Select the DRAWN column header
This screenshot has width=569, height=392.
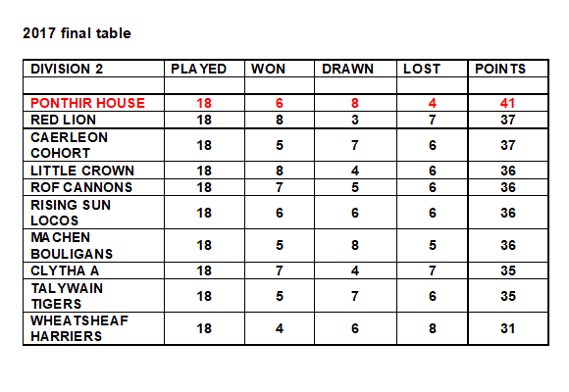tap(347, 69)
